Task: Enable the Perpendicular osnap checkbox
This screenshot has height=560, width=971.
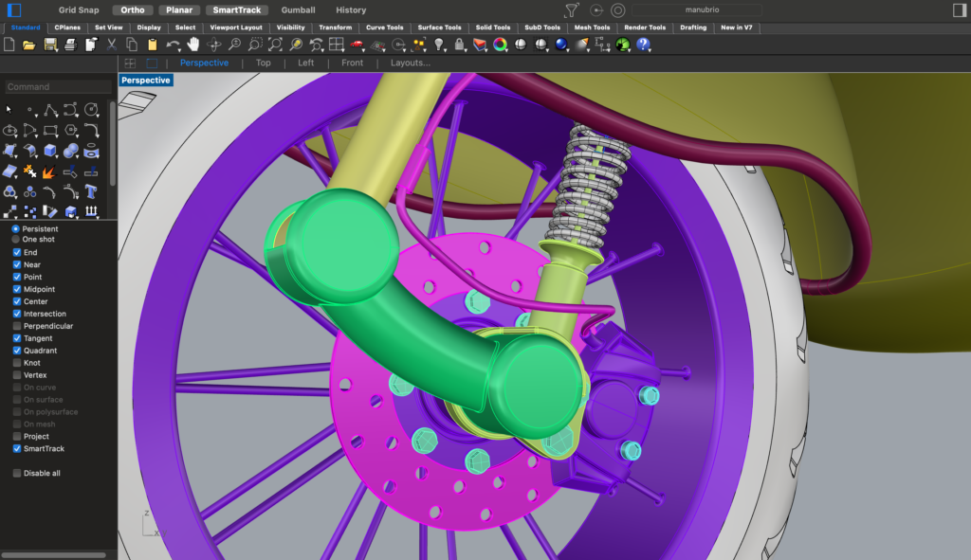Action: (17, 326)
